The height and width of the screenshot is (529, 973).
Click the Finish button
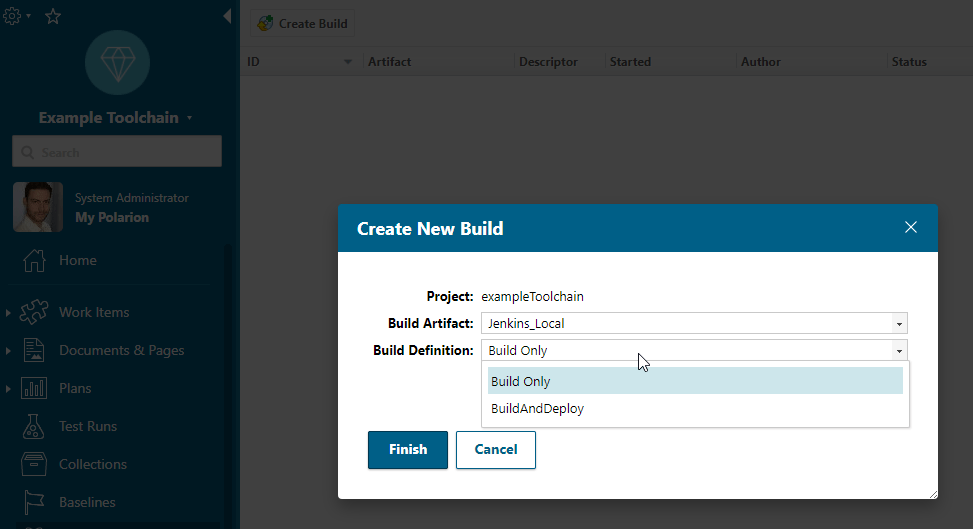tap(408, 450)
